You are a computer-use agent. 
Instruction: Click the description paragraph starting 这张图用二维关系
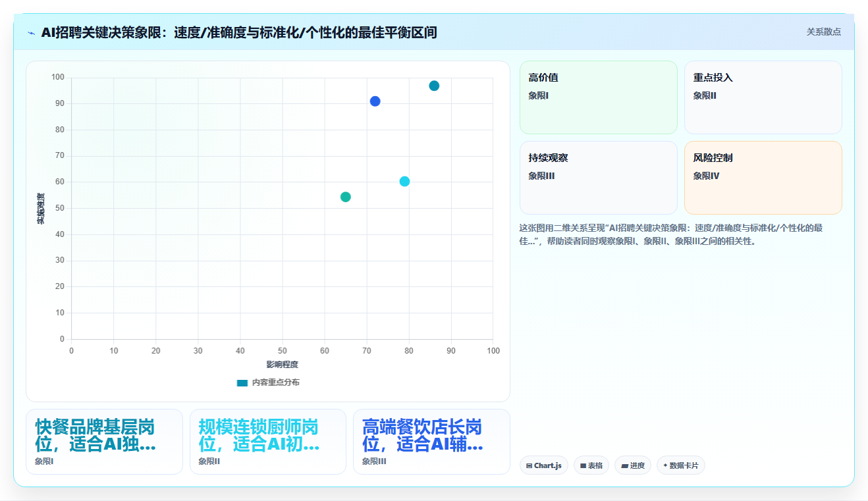click(x=672, y=234)
